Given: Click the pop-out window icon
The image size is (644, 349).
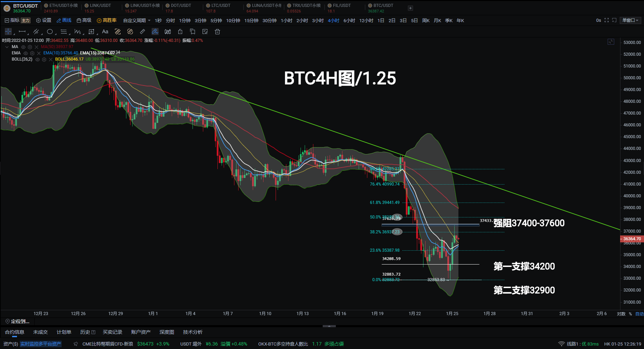Looking at the screenshot, I should coord(614,20).
